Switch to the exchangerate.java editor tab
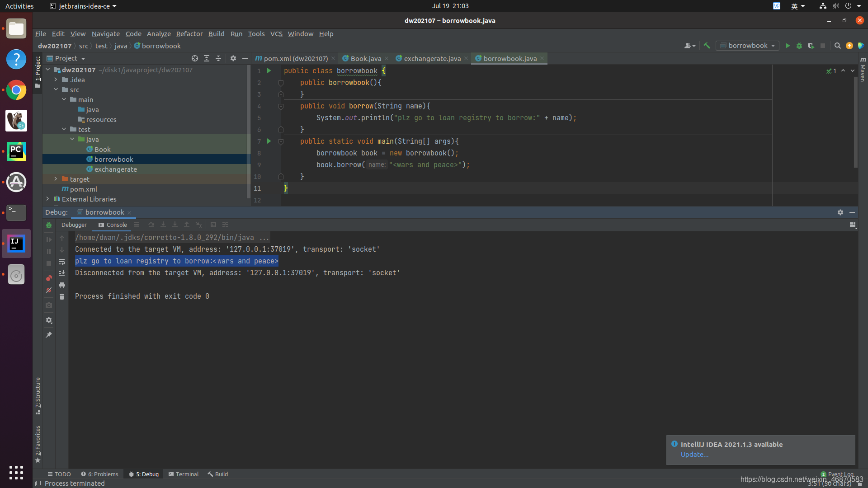 click(432, 59)
